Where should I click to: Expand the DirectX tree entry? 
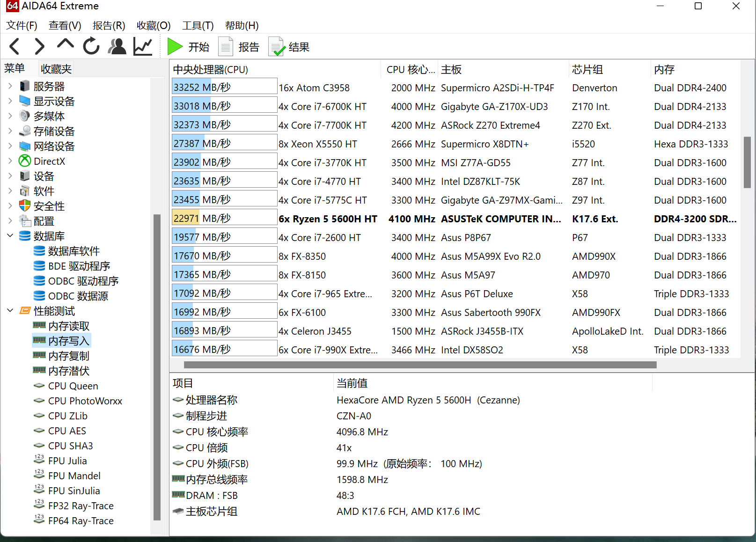point(10,161)
